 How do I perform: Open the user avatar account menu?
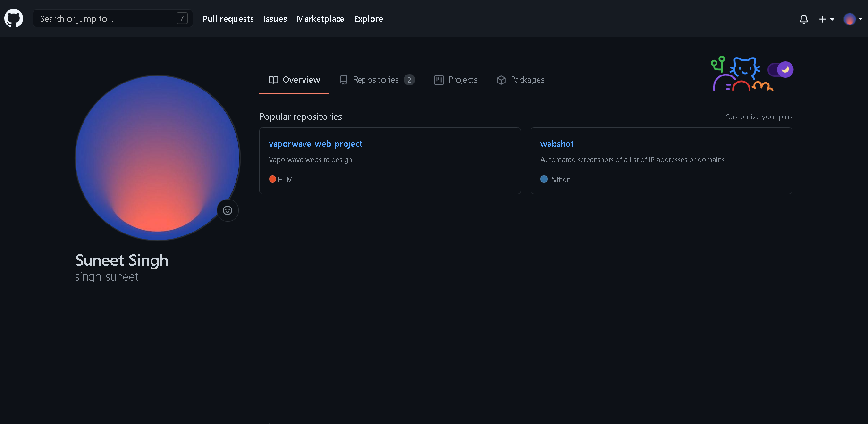[853, 19]
